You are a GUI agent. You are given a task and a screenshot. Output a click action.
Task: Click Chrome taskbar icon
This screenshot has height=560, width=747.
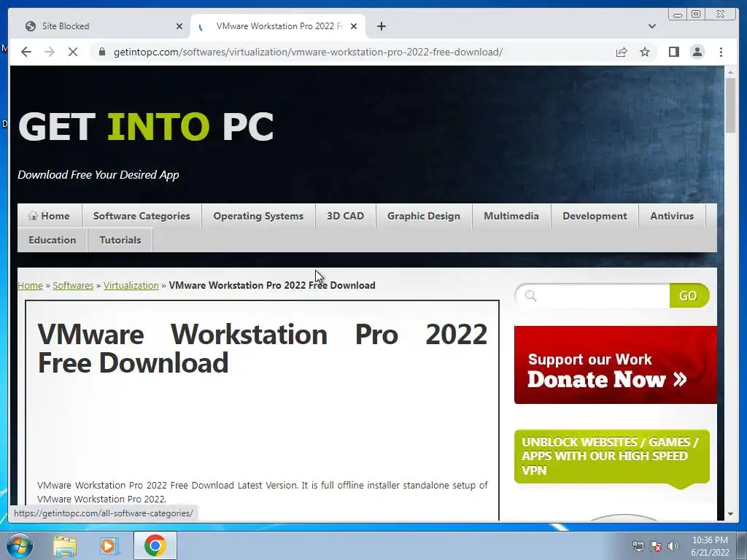click(155, 545)
